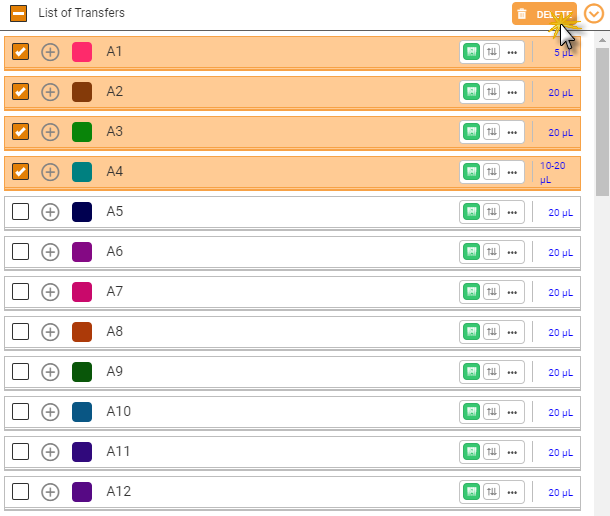The image size is (610, 516).
Task: Toggle the select-all checkbox beside List of Transfers
Action: [x=18, y=14]
